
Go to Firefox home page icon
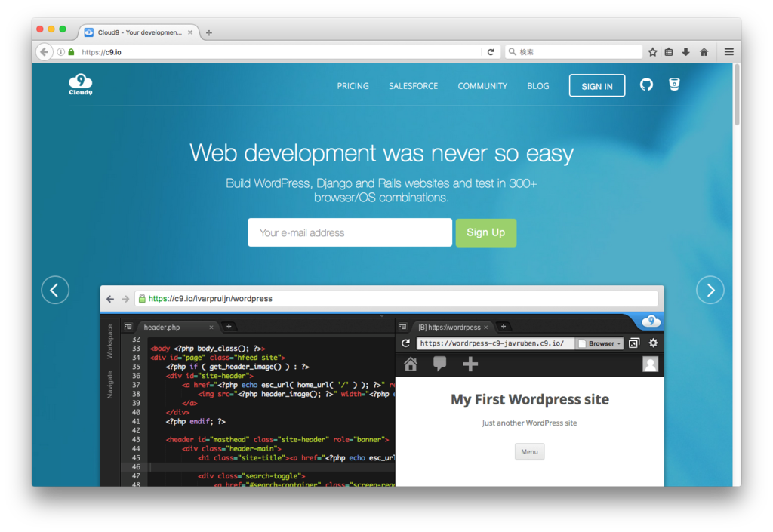click(704, 52)
